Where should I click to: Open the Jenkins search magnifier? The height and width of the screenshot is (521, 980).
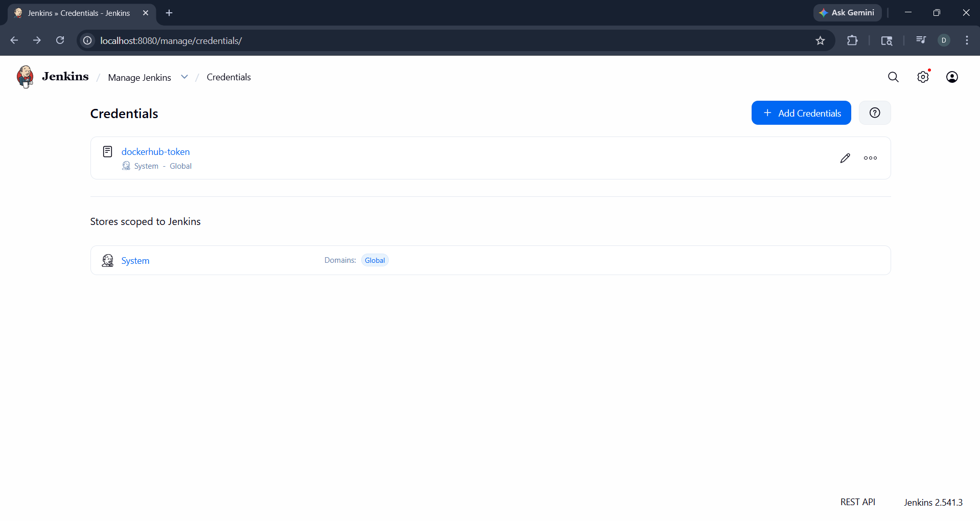tap(893, 77)
